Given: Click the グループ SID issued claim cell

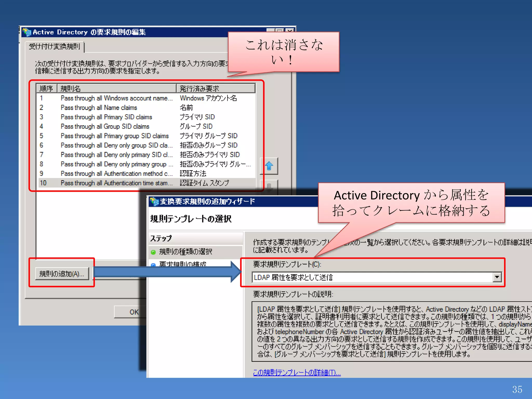Looking at the screenshot, I should click(196, 127).
